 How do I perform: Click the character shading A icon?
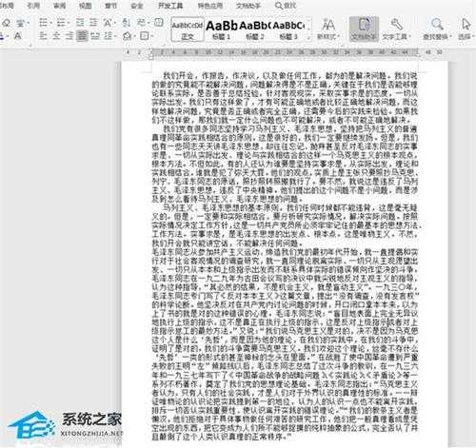point(18,36)
